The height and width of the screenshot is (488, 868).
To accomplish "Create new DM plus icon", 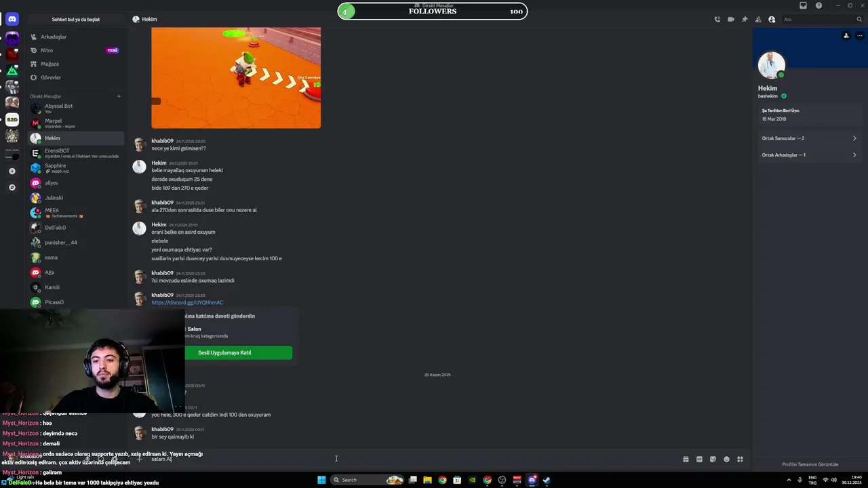I will (119, 96).
